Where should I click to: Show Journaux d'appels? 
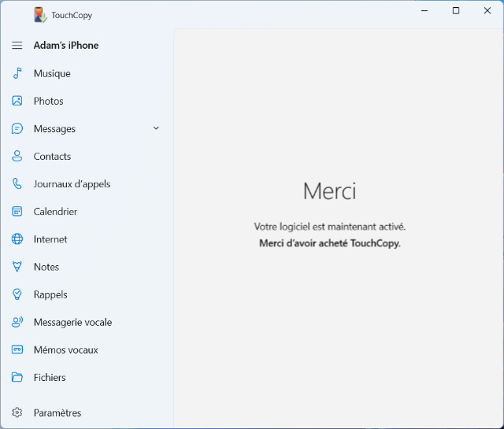click(x=87, y=184)
